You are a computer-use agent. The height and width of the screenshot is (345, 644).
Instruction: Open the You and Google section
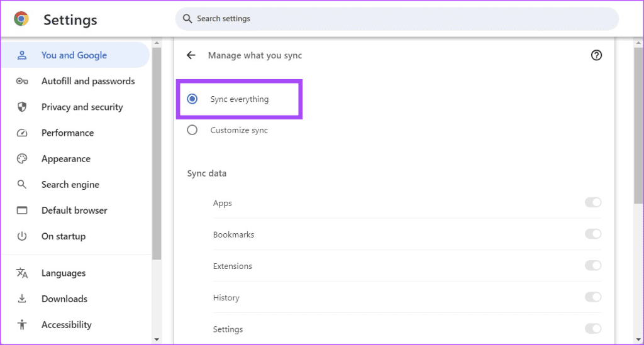coord(75,55)
